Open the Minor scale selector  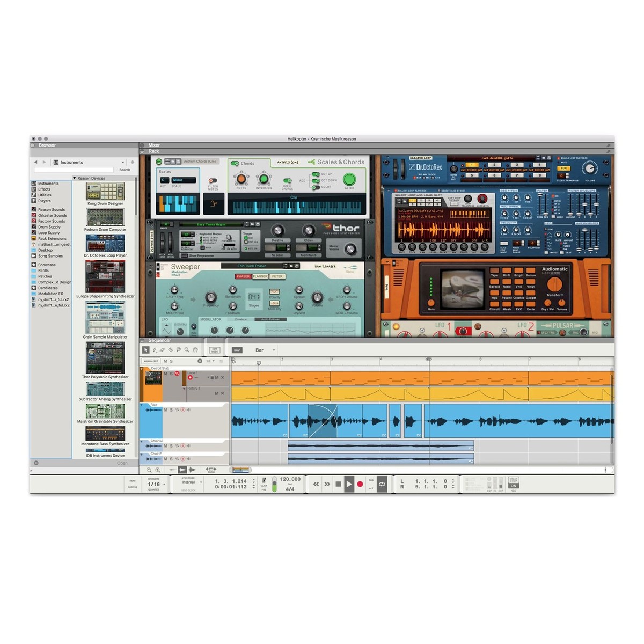pos(184,180)
